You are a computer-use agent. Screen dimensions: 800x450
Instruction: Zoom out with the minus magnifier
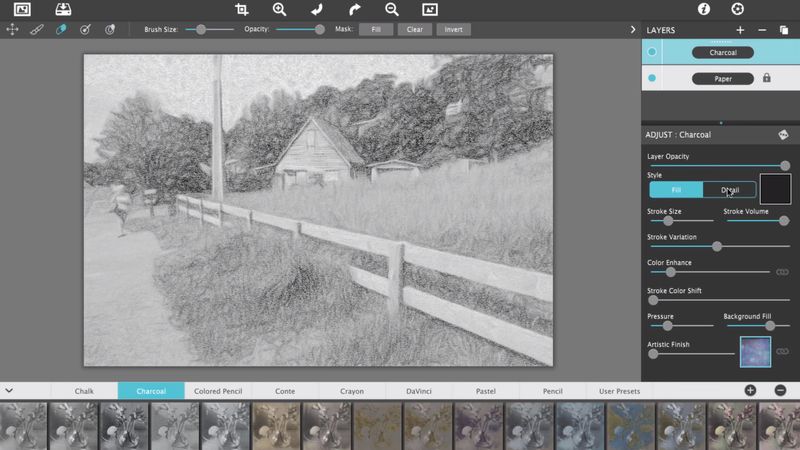(x=392, y=9)
